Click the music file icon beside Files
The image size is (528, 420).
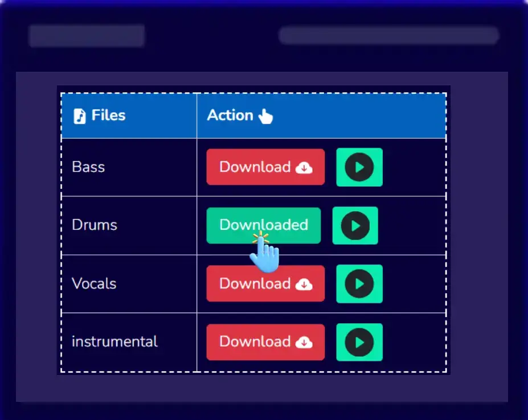80,116
